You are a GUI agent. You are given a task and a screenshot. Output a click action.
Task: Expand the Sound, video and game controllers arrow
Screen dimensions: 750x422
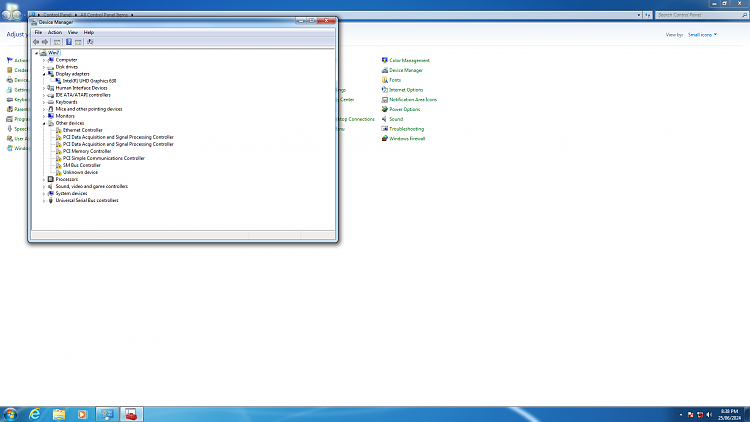(44, 187)
